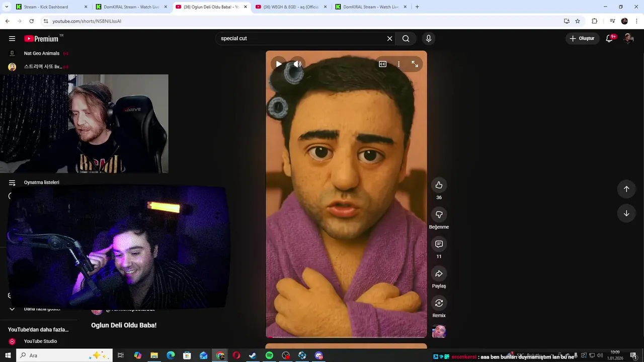The image size is (644, 362).
Task: Open the Windows notification center
Action: point(633,355)
